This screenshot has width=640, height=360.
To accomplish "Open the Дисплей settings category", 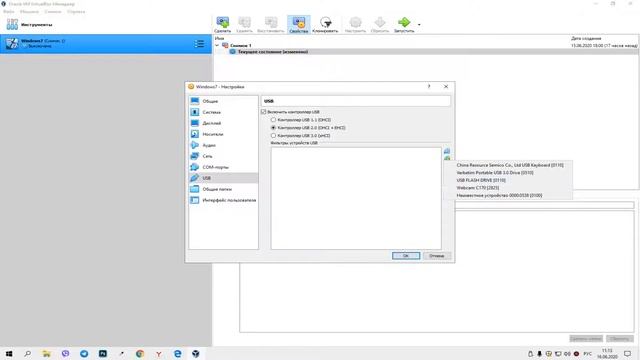I will coord(223,123).
